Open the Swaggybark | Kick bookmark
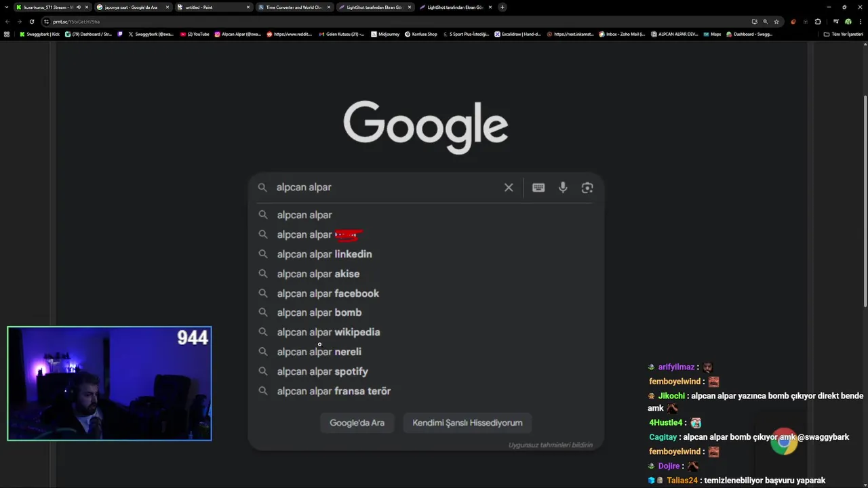This screenshot has height=488, width=868. [x=39, y=34]
